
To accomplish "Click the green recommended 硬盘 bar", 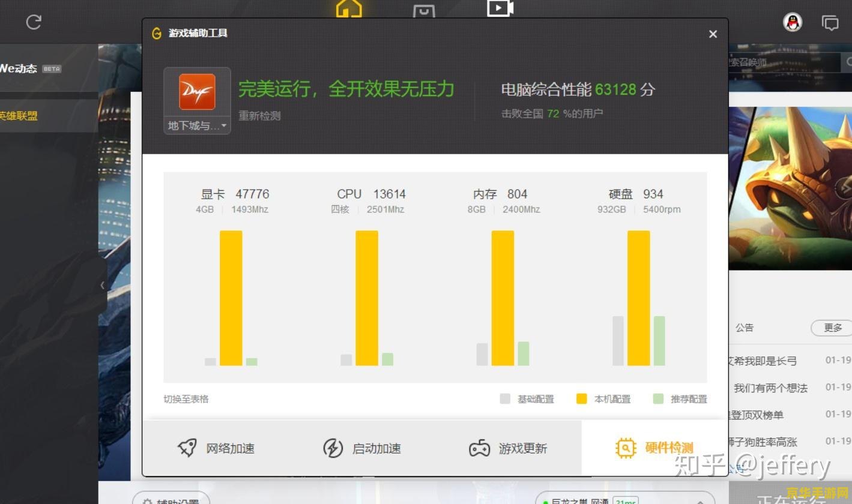I will pos(659,341).
